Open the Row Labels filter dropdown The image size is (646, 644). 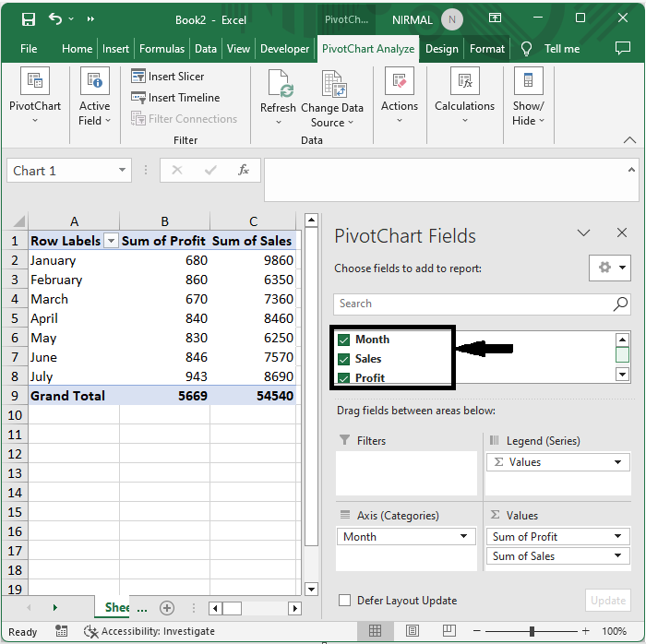(x=112, y=241)
